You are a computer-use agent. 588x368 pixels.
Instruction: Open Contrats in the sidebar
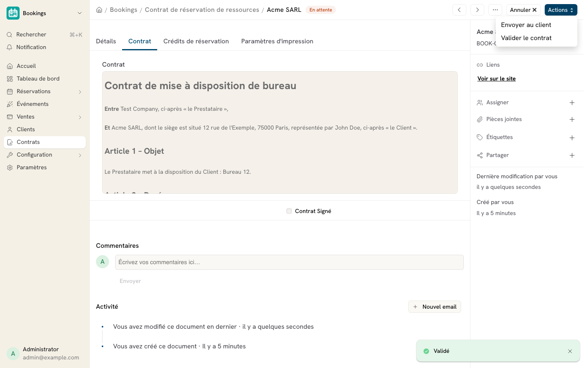45,142
